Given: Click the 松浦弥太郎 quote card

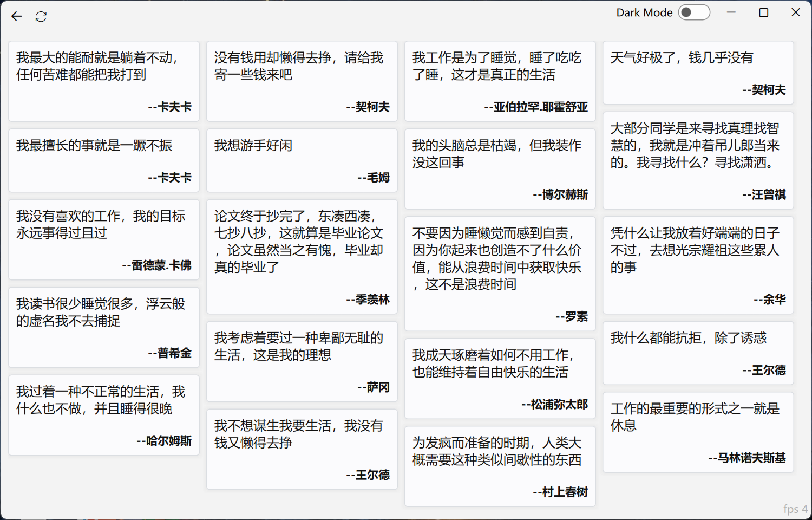Looking at the screenshot, I should pyautogui.click(x=500, y=379).
